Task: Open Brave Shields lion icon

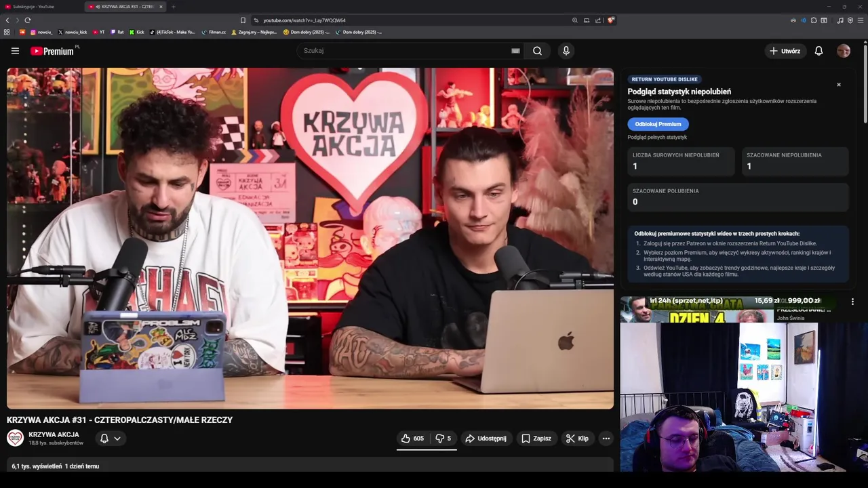Action: pos(610,20)
